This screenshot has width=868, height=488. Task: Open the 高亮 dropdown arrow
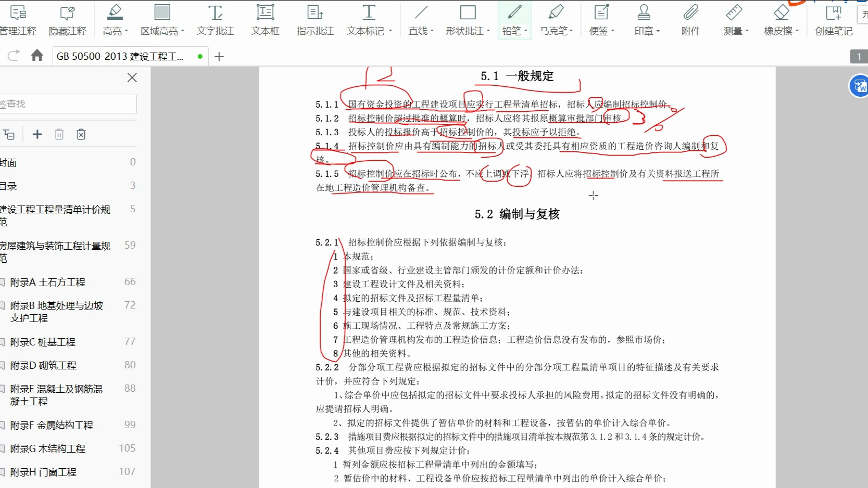pyautogui.click(x=127, y=31)
